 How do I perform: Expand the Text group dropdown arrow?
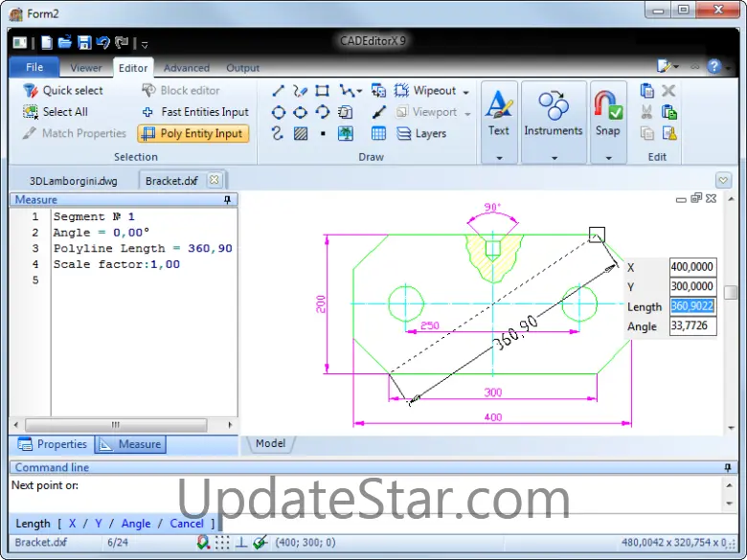point(499,158)
